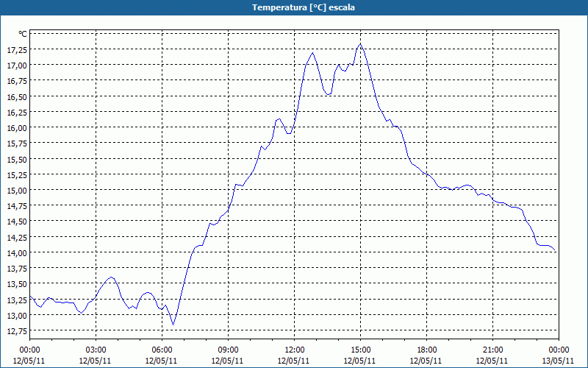The height and width of the screenshot is (368, 588).
Task: Click the 17,25 y-axis value
Action: click(x=17, y=49)
